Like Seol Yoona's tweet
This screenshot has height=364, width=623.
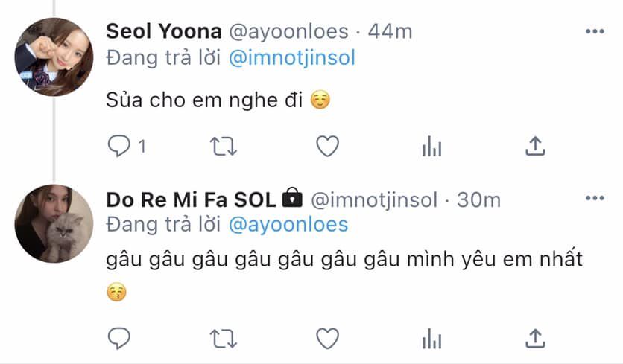coord(327,147)
